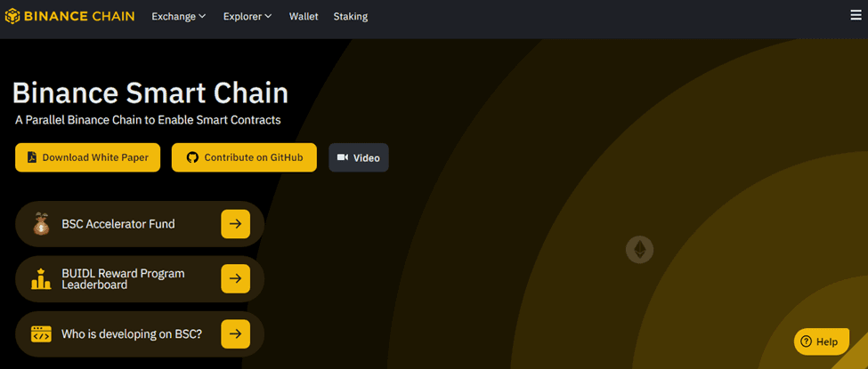Click the Ethereum icon in the circles
Image resolution: width=868 pixels, height=369 pixels.
639,250
